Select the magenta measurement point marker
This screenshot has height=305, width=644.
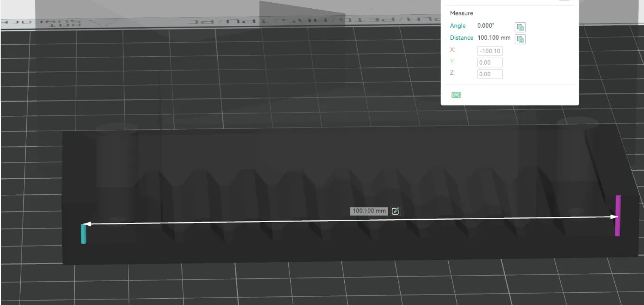[618, 215]
